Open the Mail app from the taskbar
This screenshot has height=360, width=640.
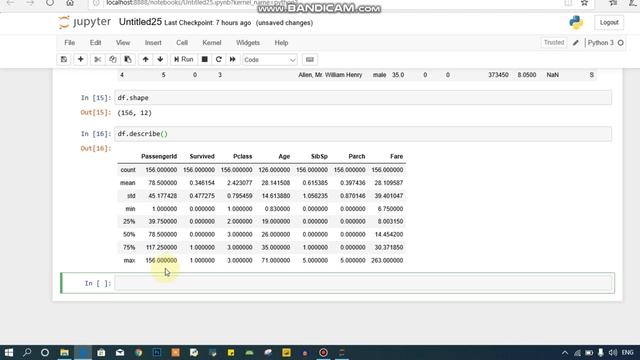pos(120,352)
